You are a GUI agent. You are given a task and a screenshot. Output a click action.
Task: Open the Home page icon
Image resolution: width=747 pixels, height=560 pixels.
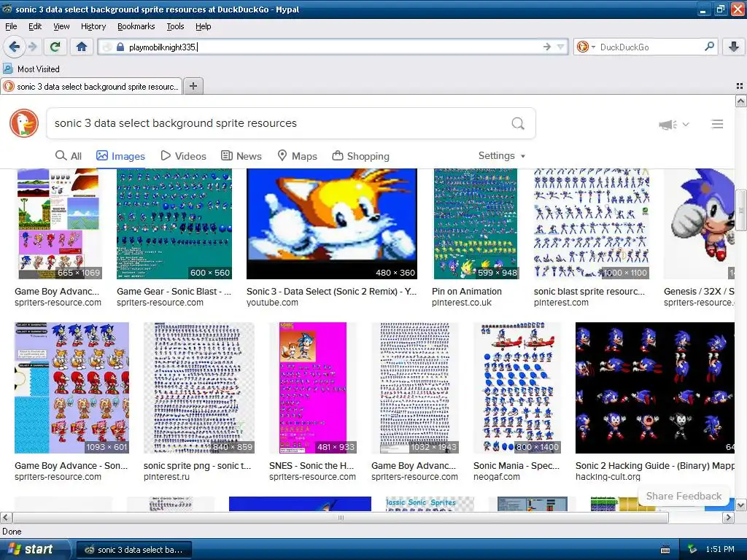tap(82, 47)
